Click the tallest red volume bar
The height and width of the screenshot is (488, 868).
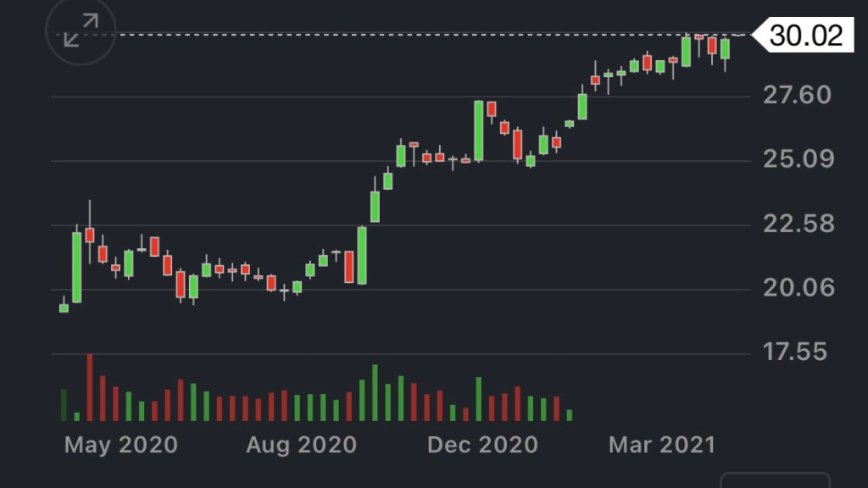(x=90, y=388)
